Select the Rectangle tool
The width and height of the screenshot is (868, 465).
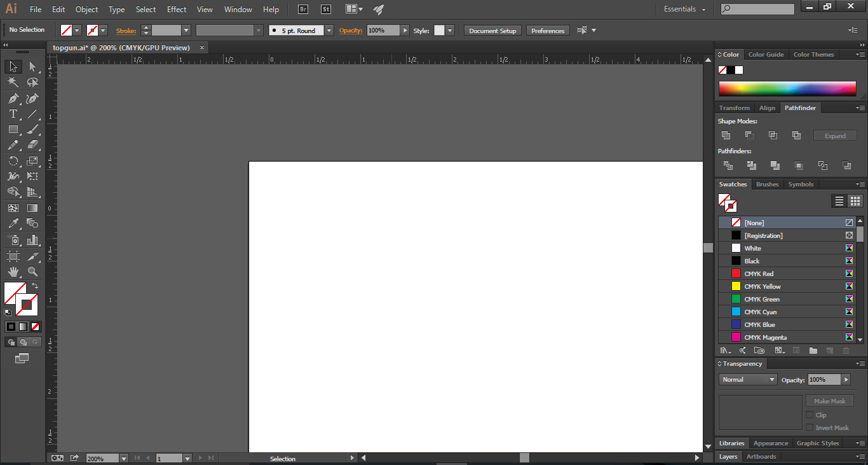13,129
